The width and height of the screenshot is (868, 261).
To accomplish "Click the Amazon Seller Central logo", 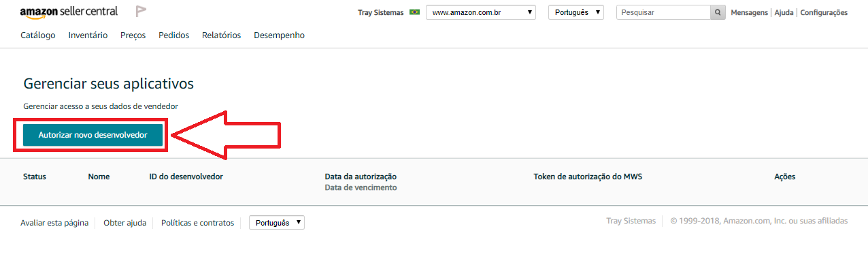I will pos(69,12).
